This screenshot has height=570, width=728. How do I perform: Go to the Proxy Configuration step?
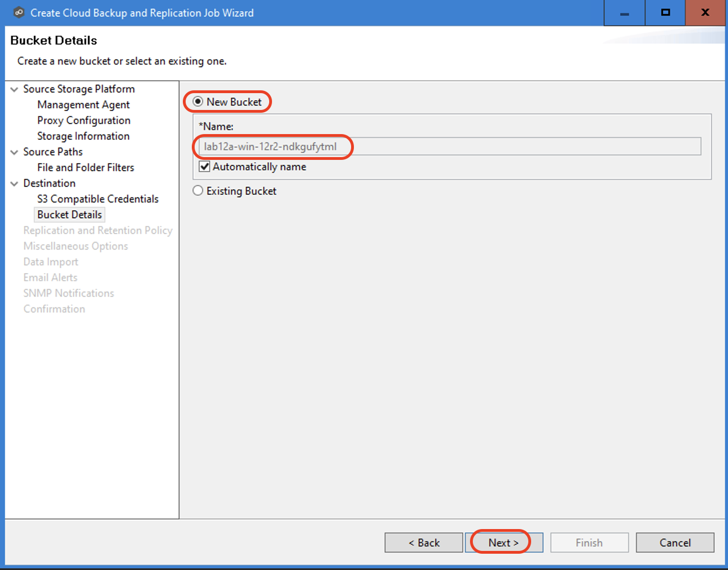tap(84, 121)
